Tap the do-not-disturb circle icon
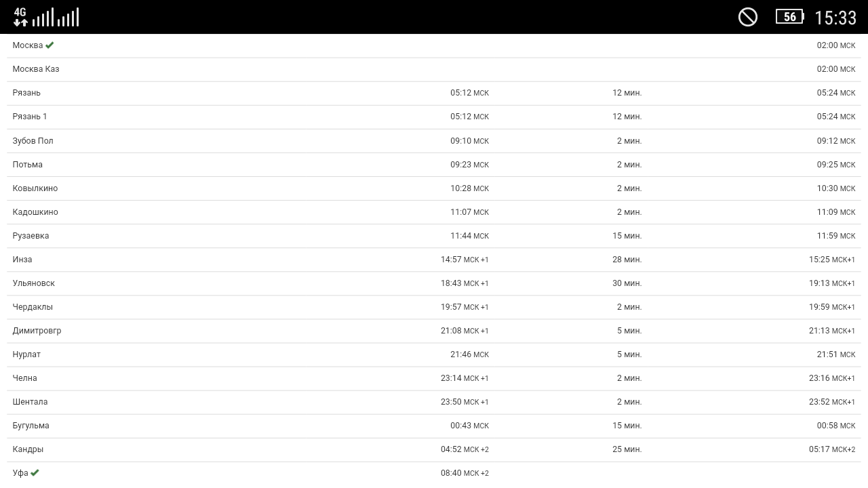 pos(748,17)
